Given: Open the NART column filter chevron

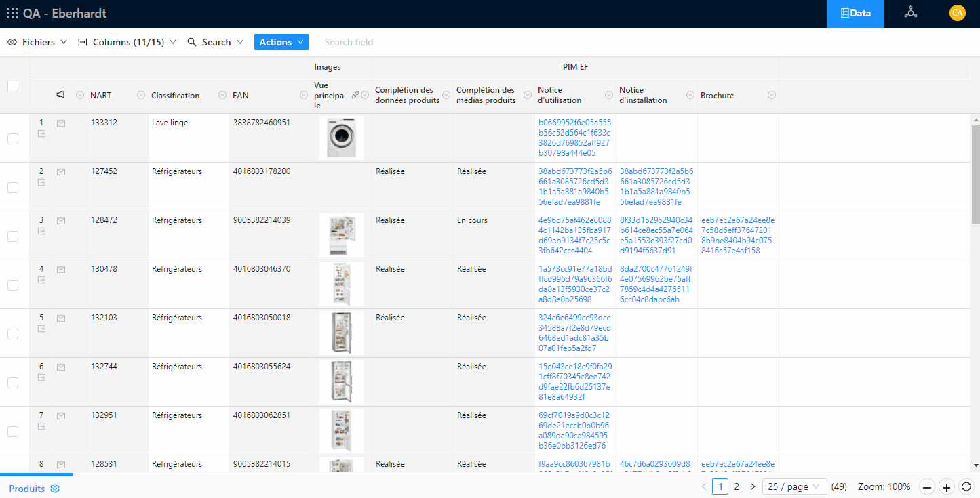Looking at the screenshot, I should (141, 95).
